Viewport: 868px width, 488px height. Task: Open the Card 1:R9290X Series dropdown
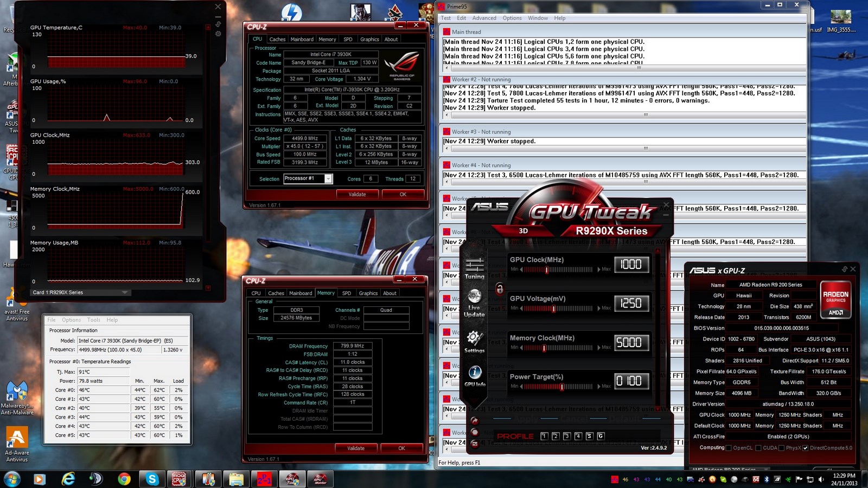(x=80, y=292)
